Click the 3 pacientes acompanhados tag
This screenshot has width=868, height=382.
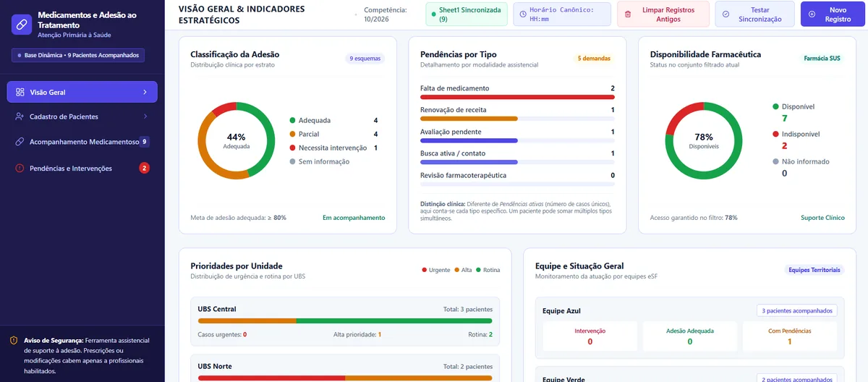pyautogui.click(x=797, y=310)
